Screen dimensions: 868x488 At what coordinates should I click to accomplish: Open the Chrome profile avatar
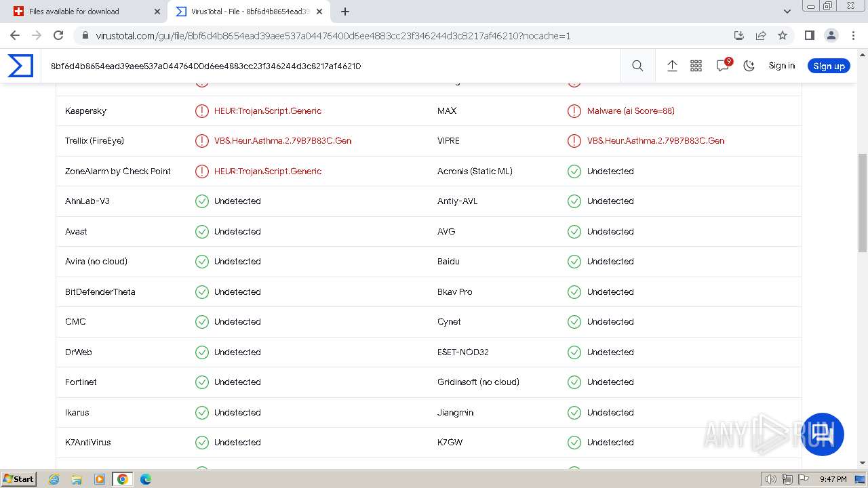pyautogui.click(x=831, y=35)
